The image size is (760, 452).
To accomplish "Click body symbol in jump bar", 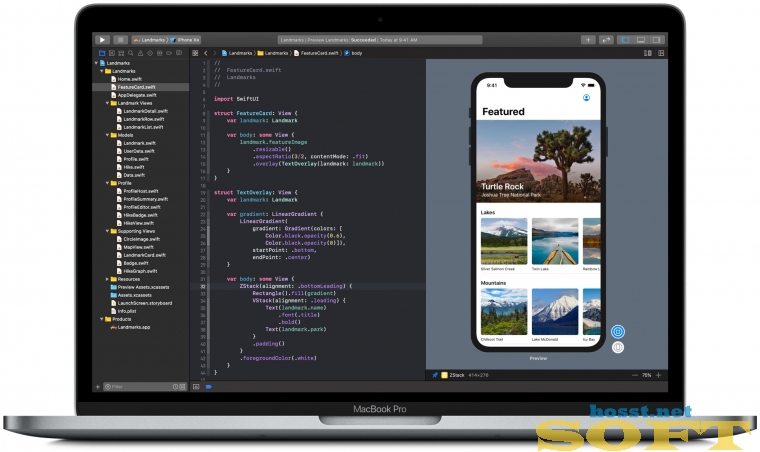I will tap(353, 53).
